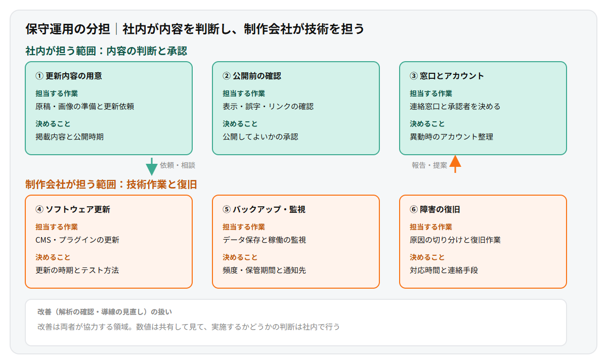Click the text 原稿・画像の準備と更新依頼
Screen dimensions: 607x364
(x=85, y=107)
